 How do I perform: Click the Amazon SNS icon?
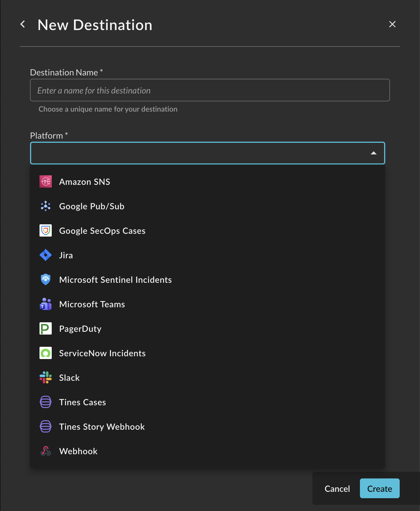(46, 182)
